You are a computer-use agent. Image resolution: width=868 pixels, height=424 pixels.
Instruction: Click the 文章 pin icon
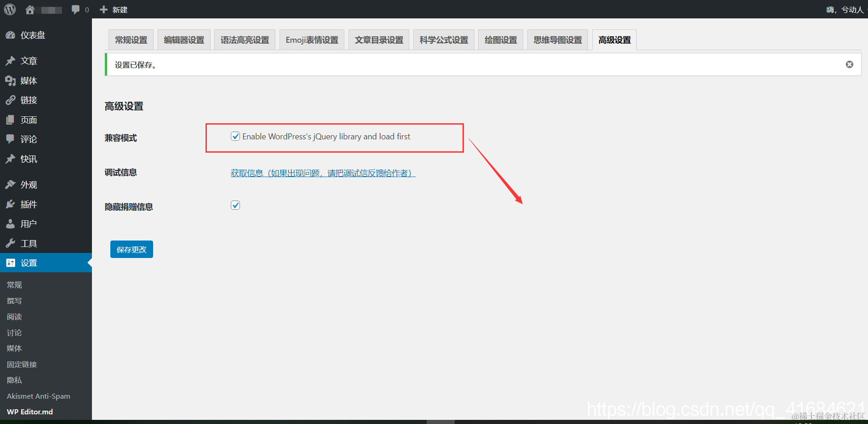click(x=11, y=61)
